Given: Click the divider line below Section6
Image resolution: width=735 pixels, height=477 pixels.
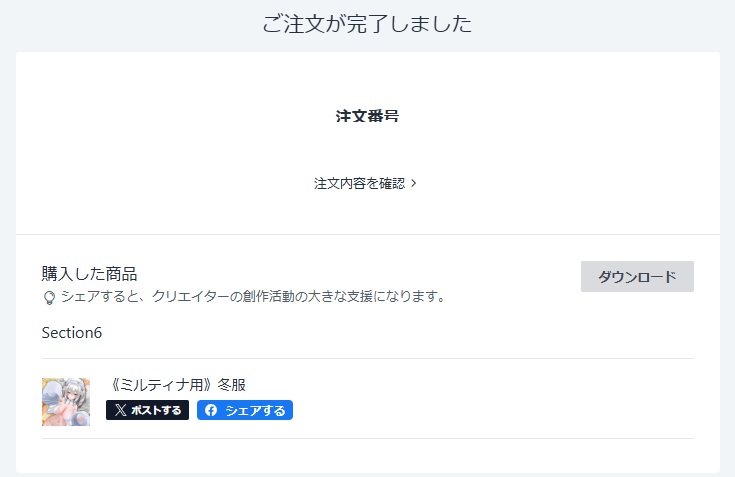Looking at the screenshot, I should click(367, 358).
